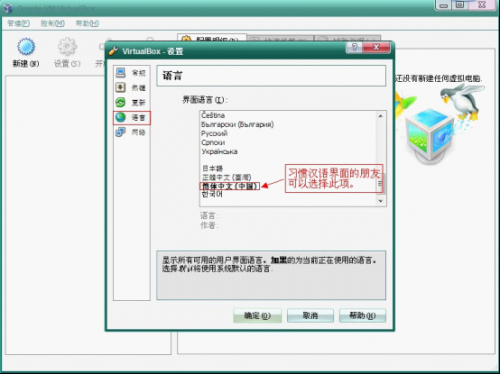Select the 语言 globe icon in sidebar
This screenshot has width=500, height=374.
120,117
